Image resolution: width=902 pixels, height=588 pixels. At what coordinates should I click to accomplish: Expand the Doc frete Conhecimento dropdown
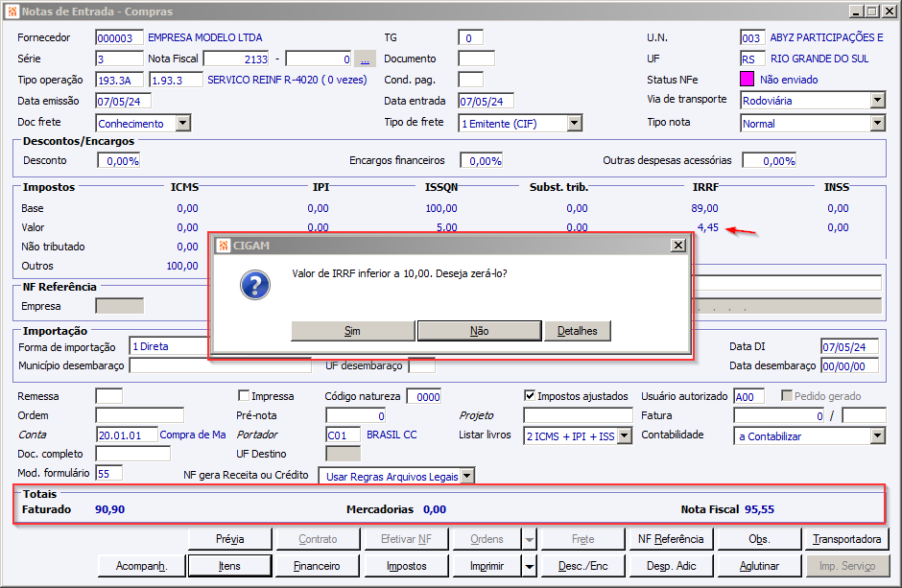click(x=182, y=123)
